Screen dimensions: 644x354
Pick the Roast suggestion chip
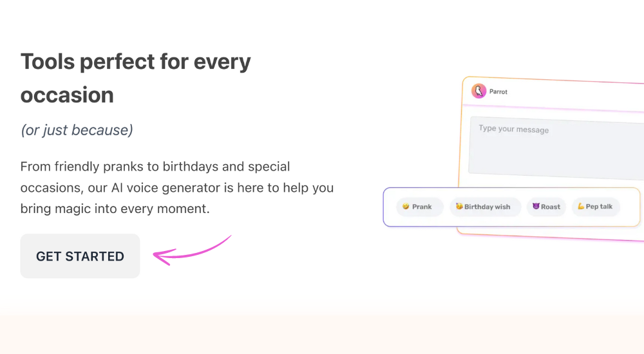tap(546, 207)
